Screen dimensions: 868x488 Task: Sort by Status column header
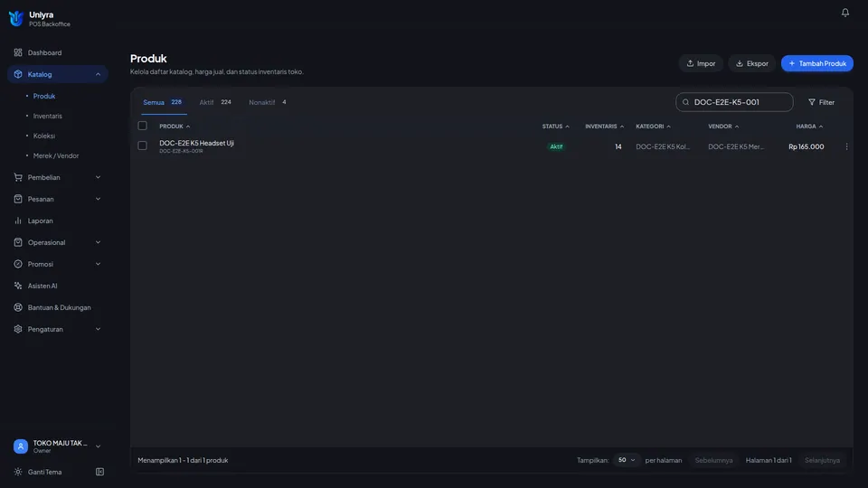[555, 127]
